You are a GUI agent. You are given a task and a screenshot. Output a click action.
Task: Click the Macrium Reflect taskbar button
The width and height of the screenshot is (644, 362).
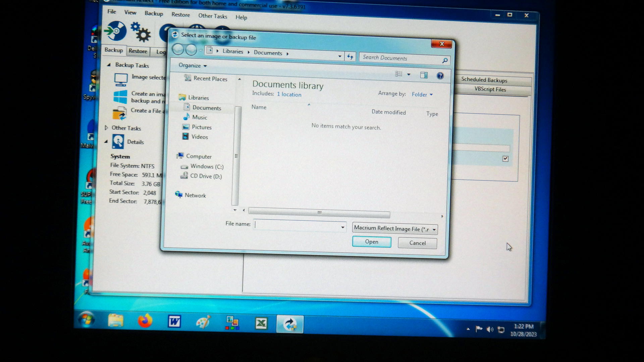point(290,324)
